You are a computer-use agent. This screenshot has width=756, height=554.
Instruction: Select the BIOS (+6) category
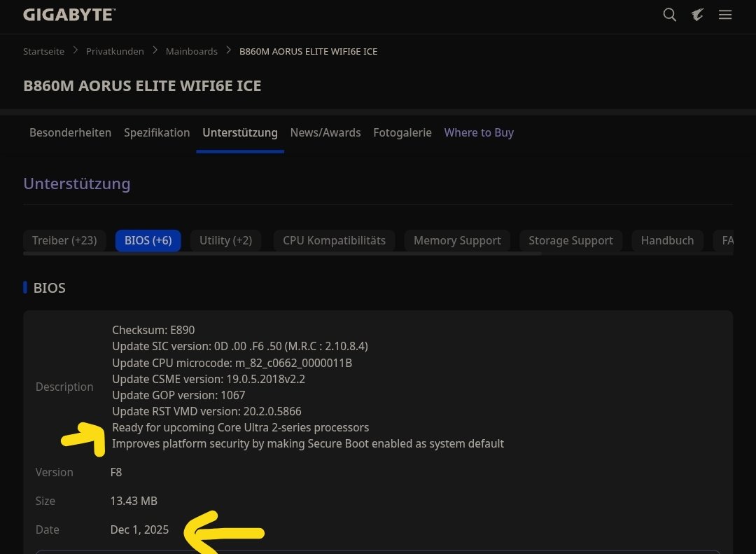[148, 240]
